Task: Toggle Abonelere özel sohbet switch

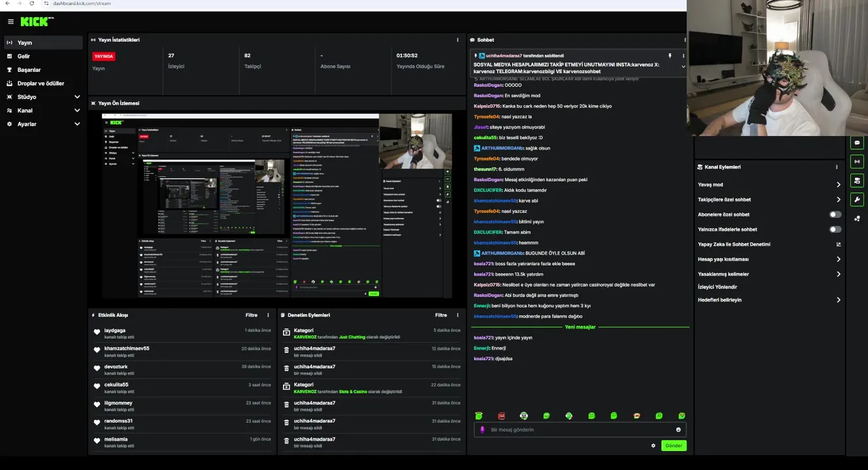Action: click(x=835, y=214)
